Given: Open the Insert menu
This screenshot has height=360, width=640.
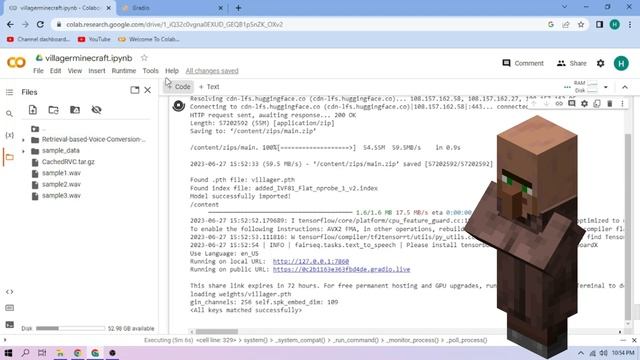Looking at the screenshot, I should (x=97, y=71).
